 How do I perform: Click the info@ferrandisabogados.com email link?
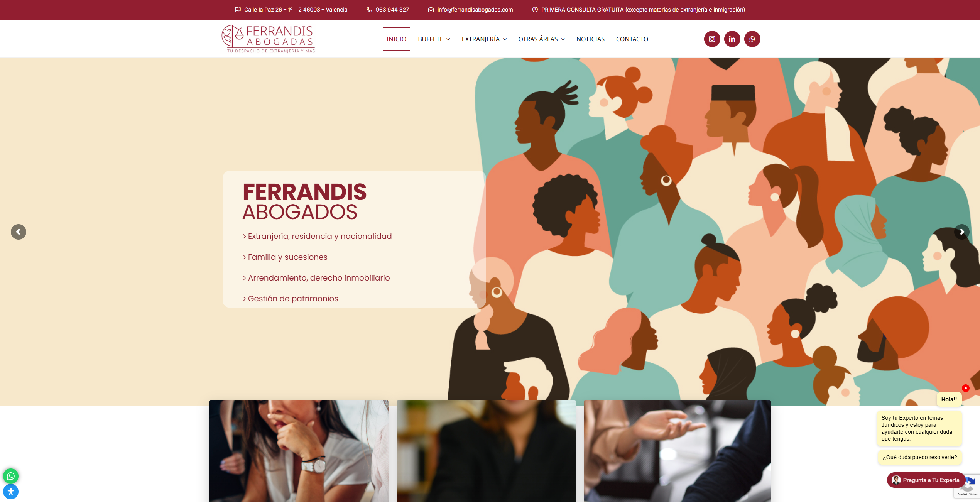(x=475, y=10)
